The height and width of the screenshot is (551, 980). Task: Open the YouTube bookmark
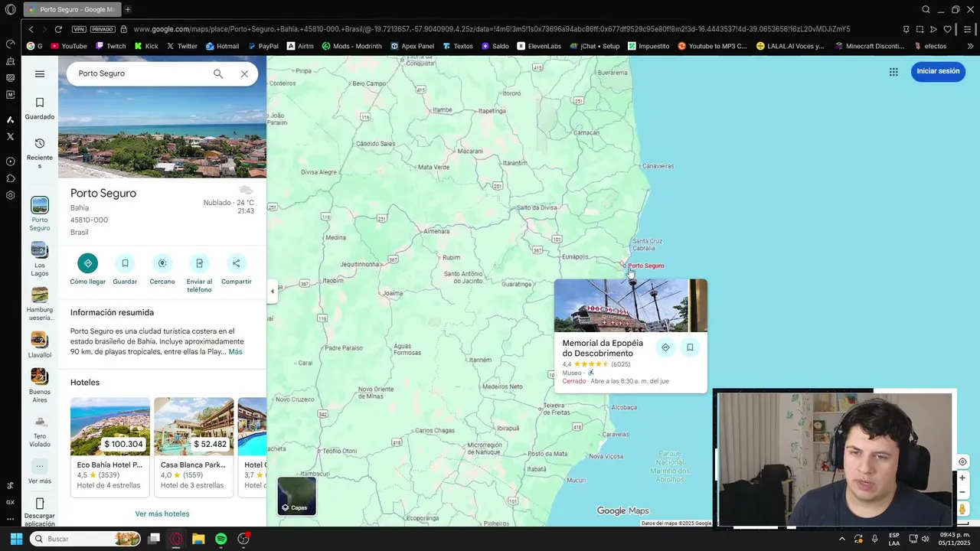point(68,46)
